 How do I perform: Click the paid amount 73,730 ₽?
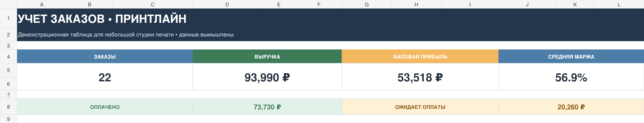267,107
